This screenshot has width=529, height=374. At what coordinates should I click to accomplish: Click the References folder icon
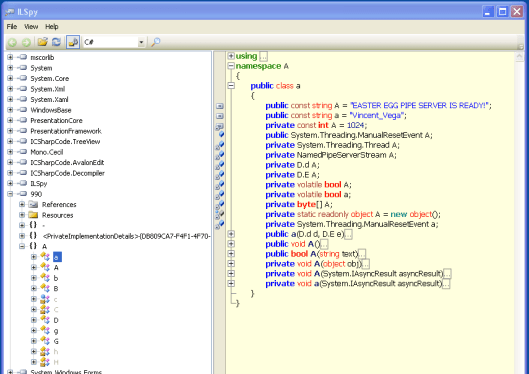[x=33, y=204]
